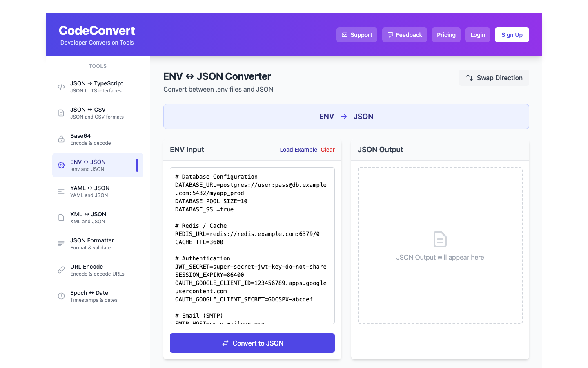The height and width of the screenshot is (368, 588).
Task: Open the JSON Formatter lines icon
Action: click(x=61, y=244)
